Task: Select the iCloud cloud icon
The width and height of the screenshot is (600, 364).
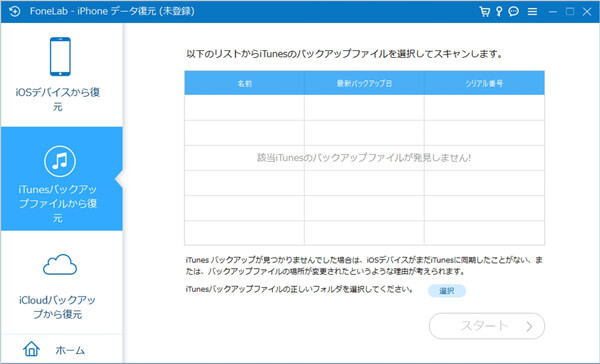Action: coord(60,264)
